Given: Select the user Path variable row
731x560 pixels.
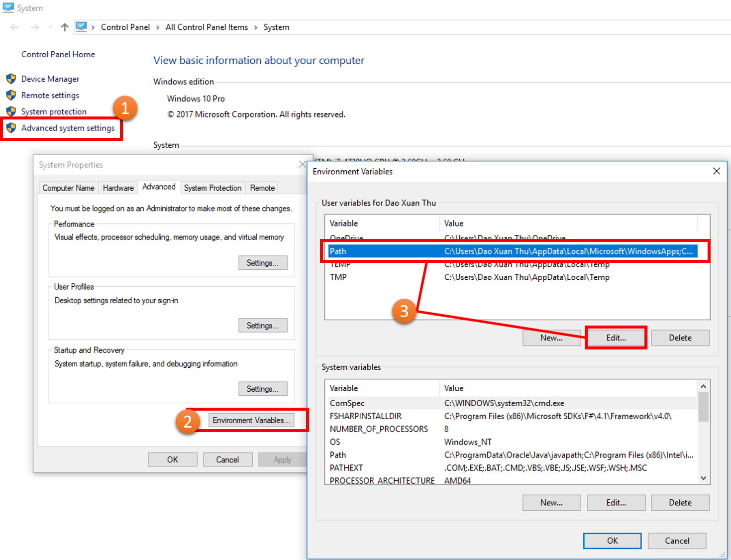Looking at the screenshot, I should point(513,251).
